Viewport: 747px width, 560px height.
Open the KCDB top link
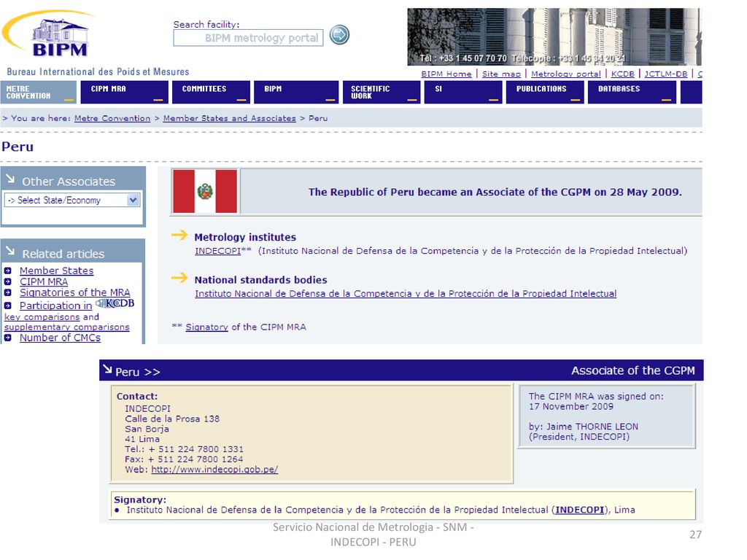(x=623, y=74)
